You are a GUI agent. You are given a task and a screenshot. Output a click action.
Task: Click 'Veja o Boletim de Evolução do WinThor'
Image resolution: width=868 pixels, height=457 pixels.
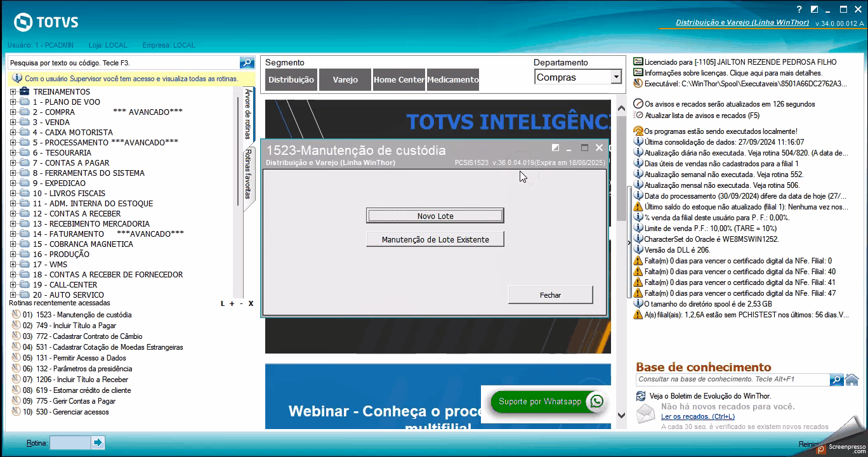[711, 396]
